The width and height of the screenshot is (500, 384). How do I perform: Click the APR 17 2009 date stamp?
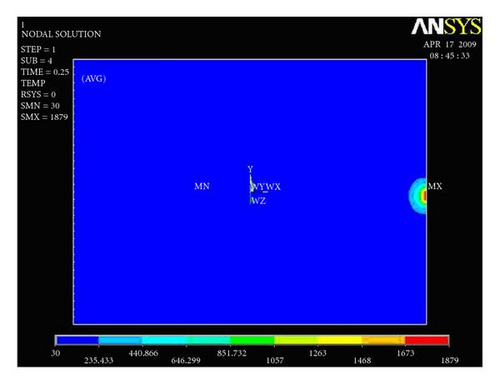[x=450, y=44]
